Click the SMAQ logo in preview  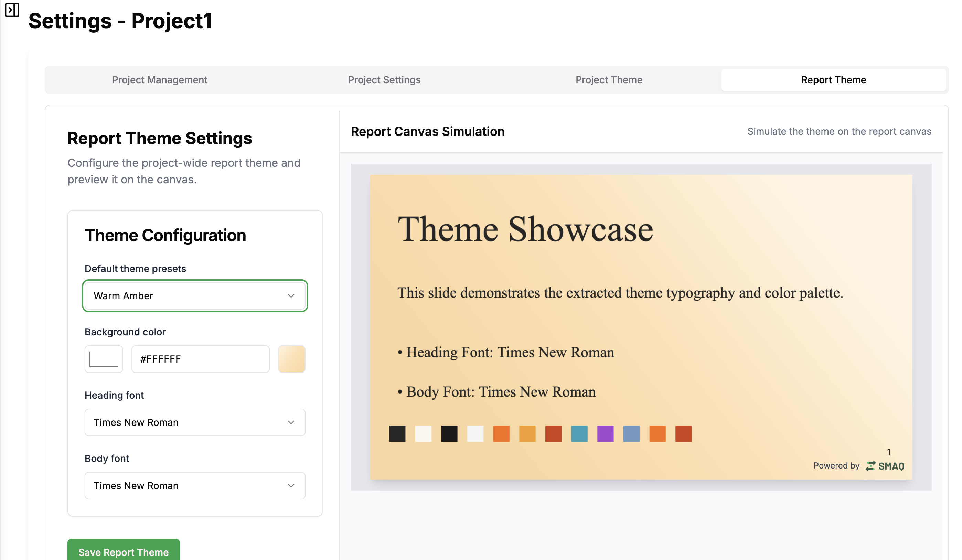885,466
